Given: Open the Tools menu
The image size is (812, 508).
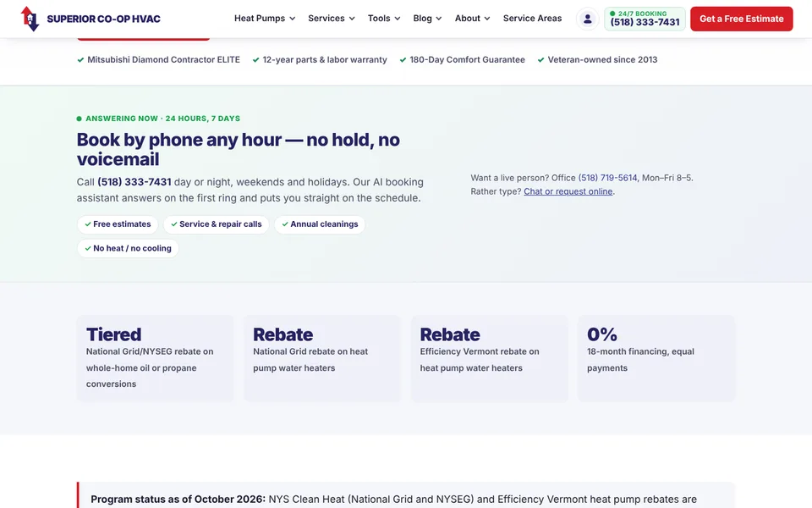Looking at the screenshot, I should tap(384, 18).
